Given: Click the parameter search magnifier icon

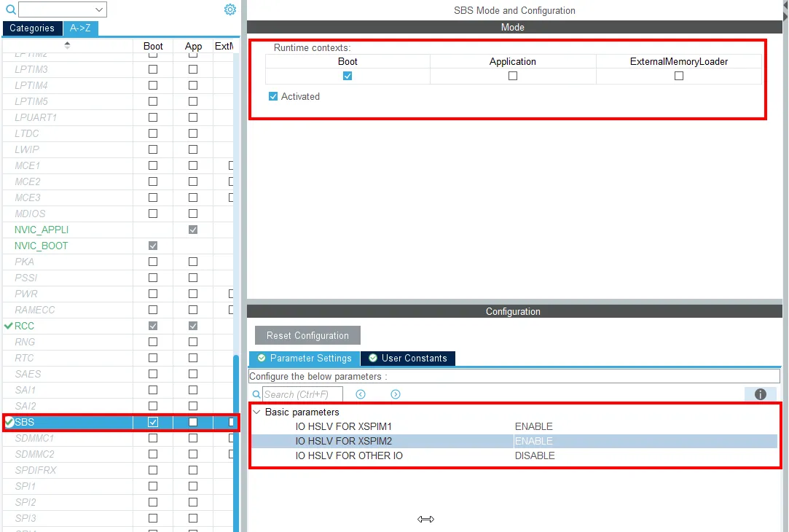Looking at the screenshot, I should tap(256, 394).
